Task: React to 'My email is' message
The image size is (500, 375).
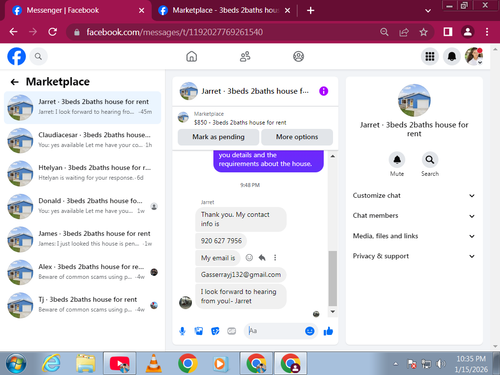Action: tap(249, 257)
